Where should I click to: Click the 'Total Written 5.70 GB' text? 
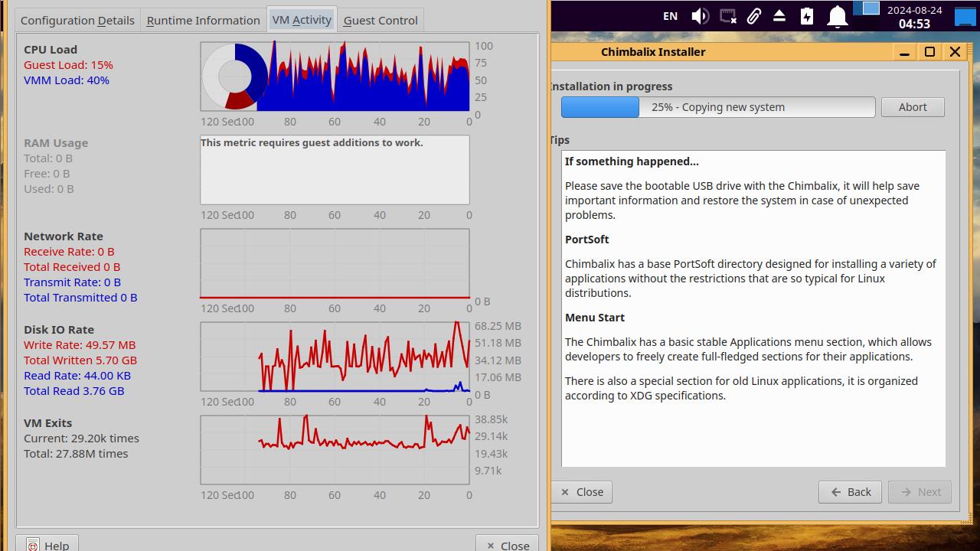pos(80,360)
